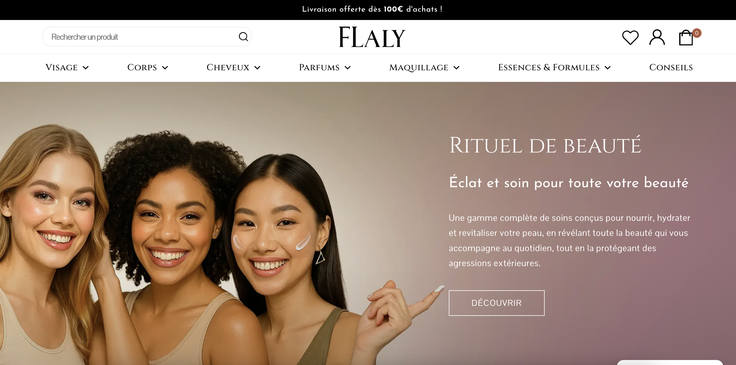Click the Découvrir button
The width and height of the screenshot is (736, 365).
[496, 303]
